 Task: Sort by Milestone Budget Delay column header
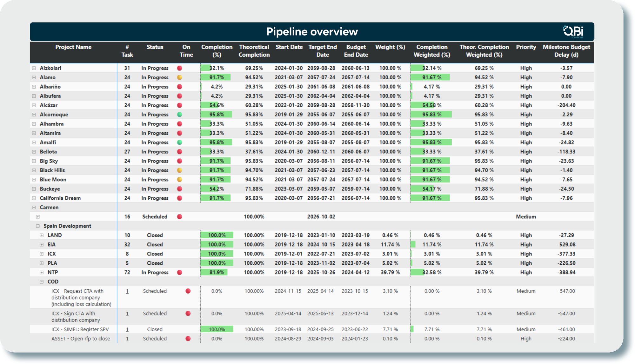pyautogui.click(x=566, y=51)
